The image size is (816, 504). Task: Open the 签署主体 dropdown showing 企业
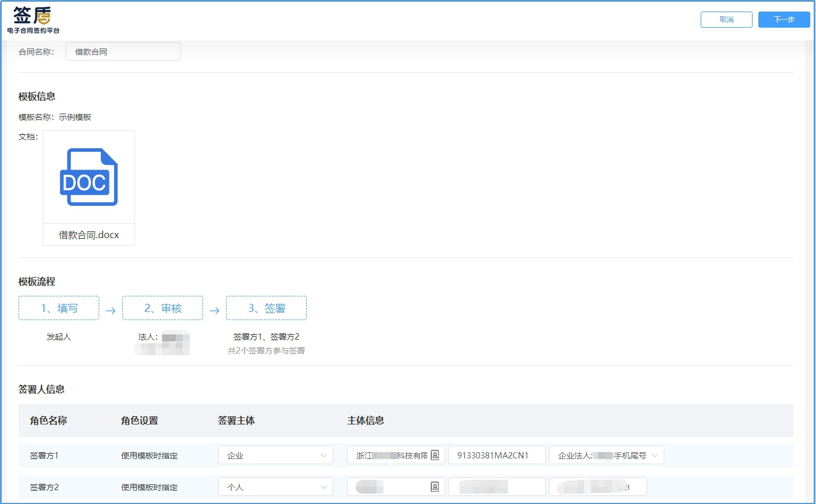click(276, 455)
